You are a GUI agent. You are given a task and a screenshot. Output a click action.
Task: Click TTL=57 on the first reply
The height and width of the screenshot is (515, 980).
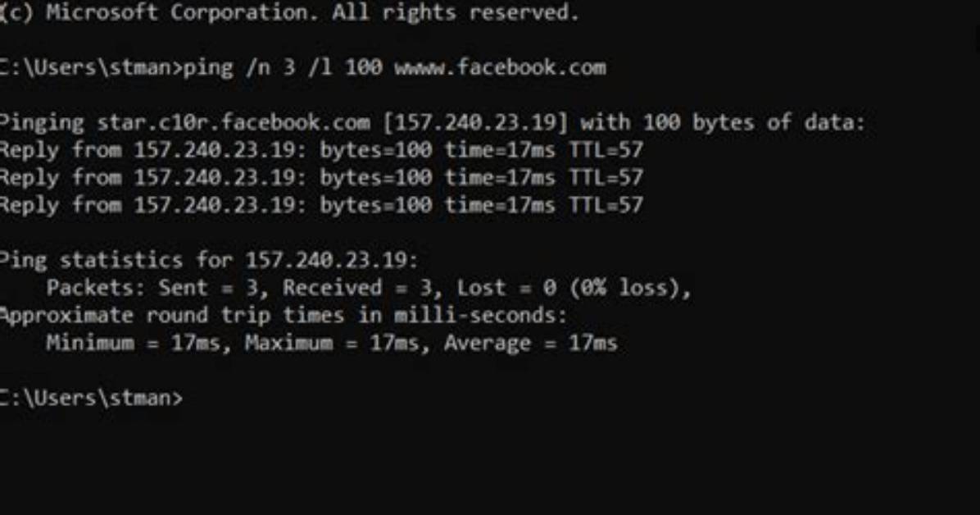(x=606, y=150)
